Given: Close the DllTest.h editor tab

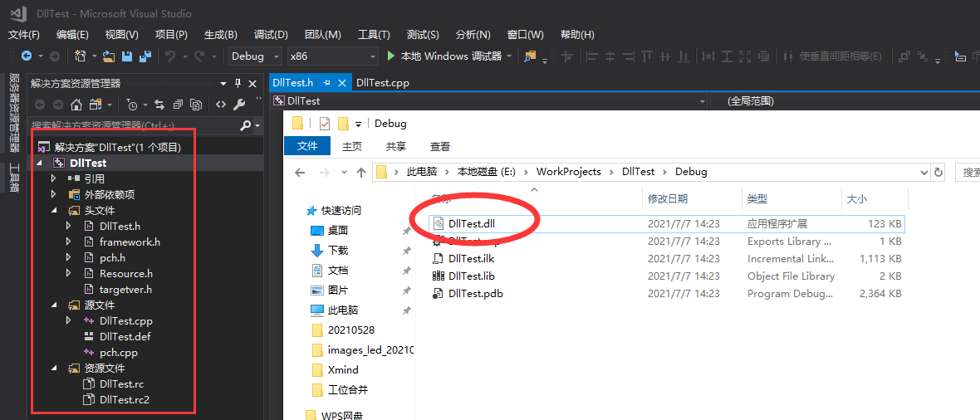Looking at the screenshot, I should click(x=341, y=82).
